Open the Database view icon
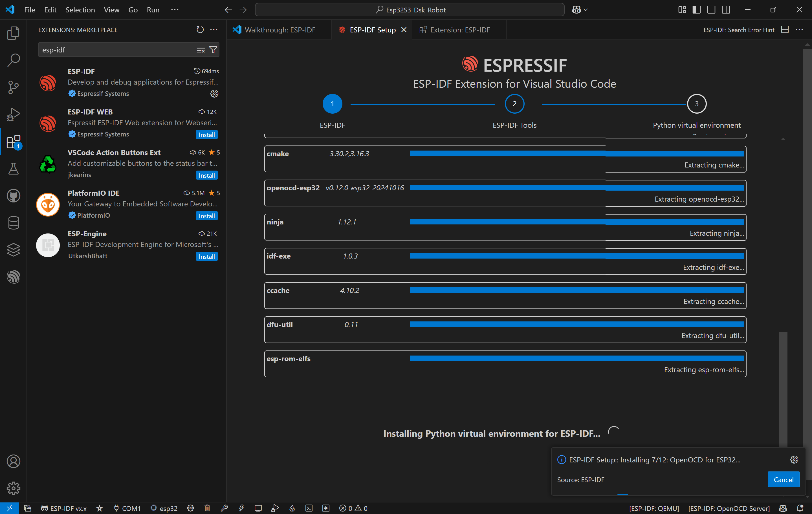812x514 pixels. tap(14, 223)
